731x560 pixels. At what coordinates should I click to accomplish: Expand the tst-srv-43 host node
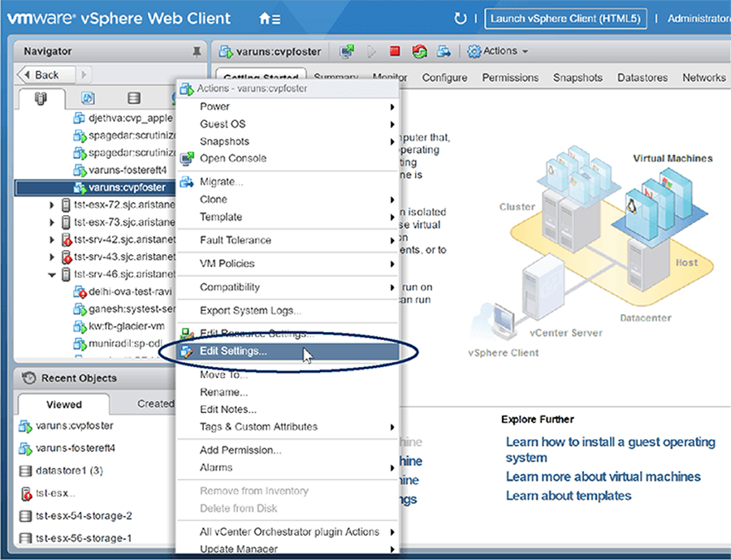tap(52, 257)
